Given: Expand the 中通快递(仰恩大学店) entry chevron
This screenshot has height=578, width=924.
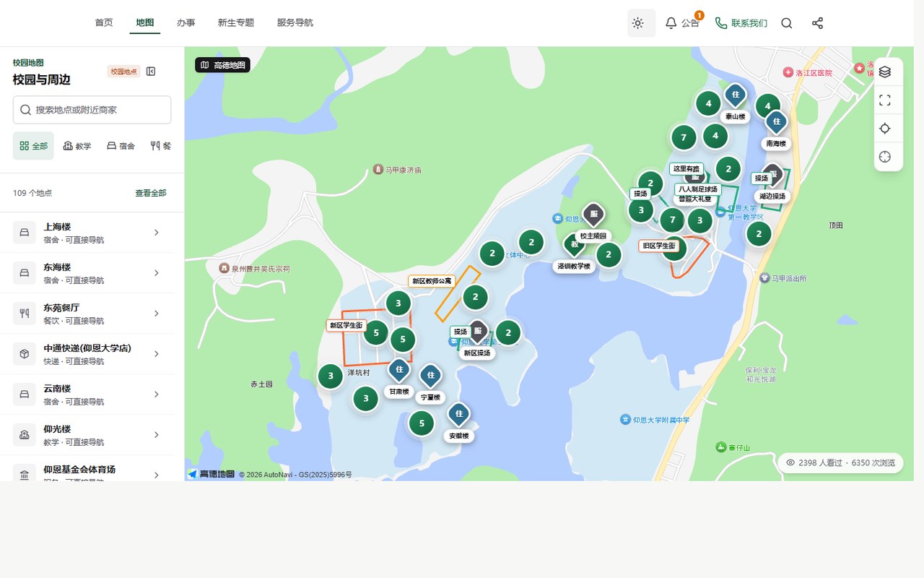Looking at the screenshot, I should (x=157, y=354).
